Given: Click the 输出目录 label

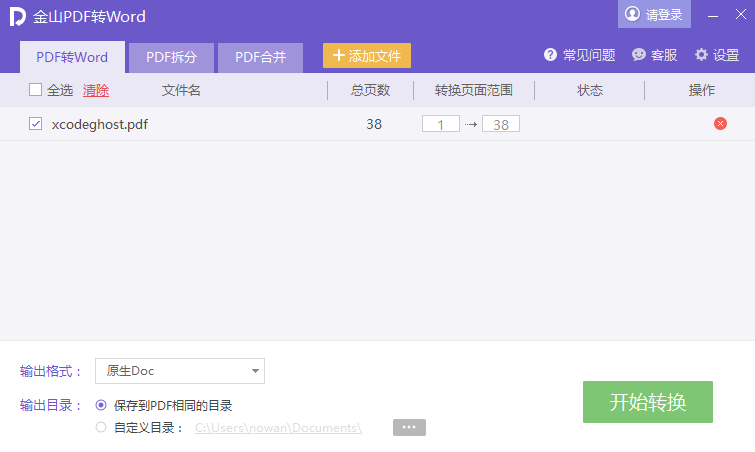Looking at the screenshot, I should pos(51,405).
